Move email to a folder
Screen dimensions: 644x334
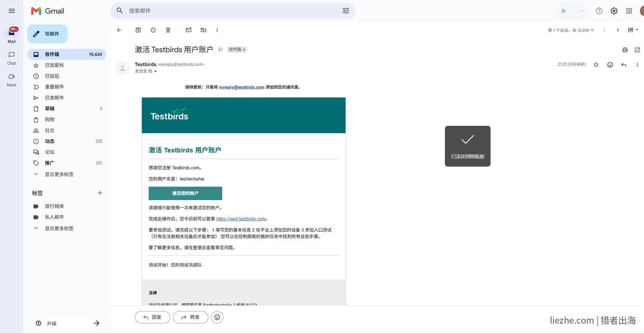(204, 30)
